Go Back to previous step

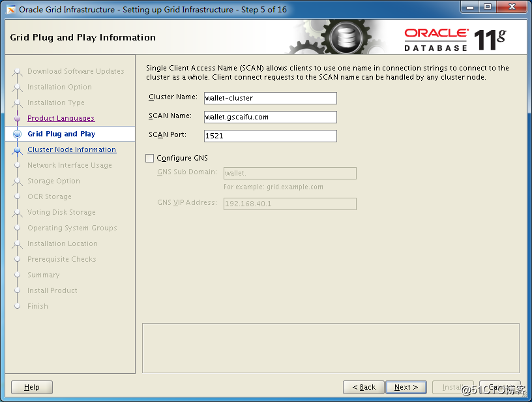coord(364,387)
